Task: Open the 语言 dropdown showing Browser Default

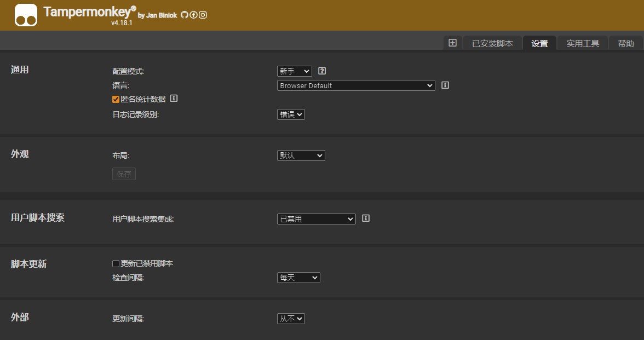Action: (356, 85)
